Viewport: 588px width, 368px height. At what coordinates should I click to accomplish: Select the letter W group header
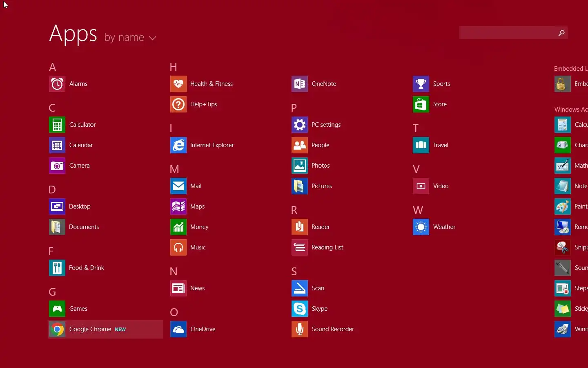(x=418, y=210)
